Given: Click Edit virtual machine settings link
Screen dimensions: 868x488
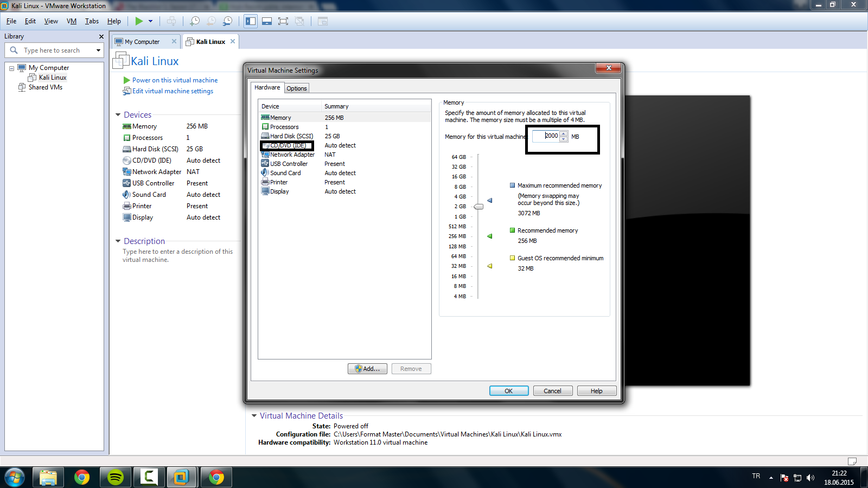Looking at the screenshot, I should [173, 91].
